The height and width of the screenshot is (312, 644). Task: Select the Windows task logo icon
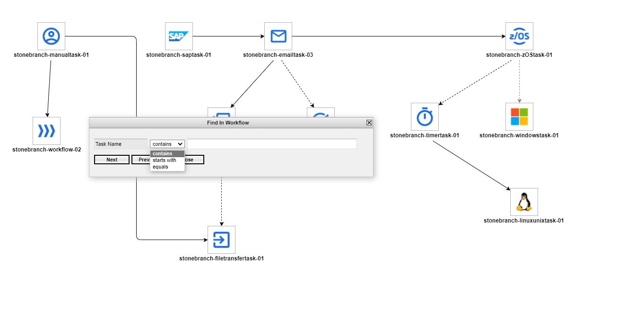[519, 116]
